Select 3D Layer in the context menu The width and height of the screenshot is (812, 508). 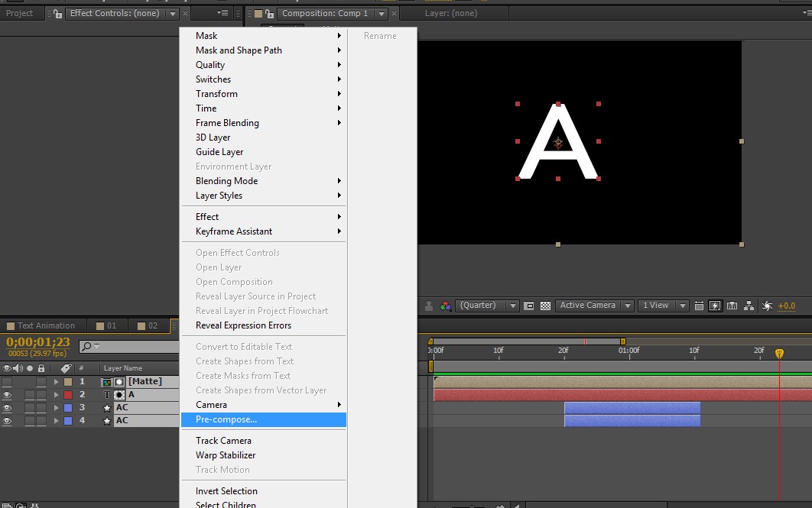click(x=264, y=137)
